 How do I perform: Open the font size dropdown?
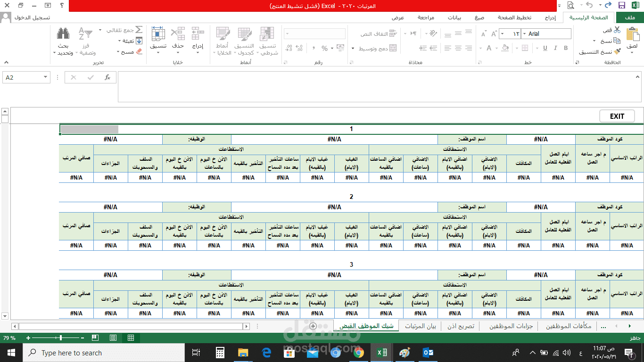(x=502, y=34)
